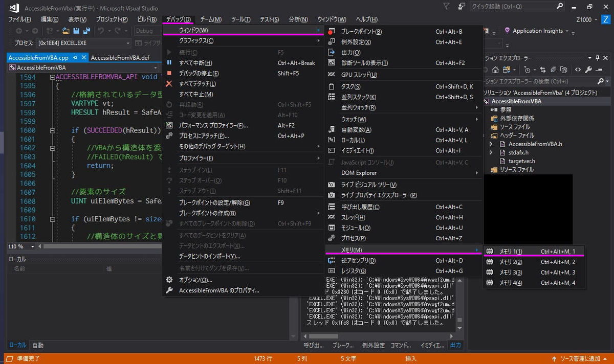614x364 pixels.
Task: Click the 呼び出し履歴(C) icon
Action: coord(331,207)
